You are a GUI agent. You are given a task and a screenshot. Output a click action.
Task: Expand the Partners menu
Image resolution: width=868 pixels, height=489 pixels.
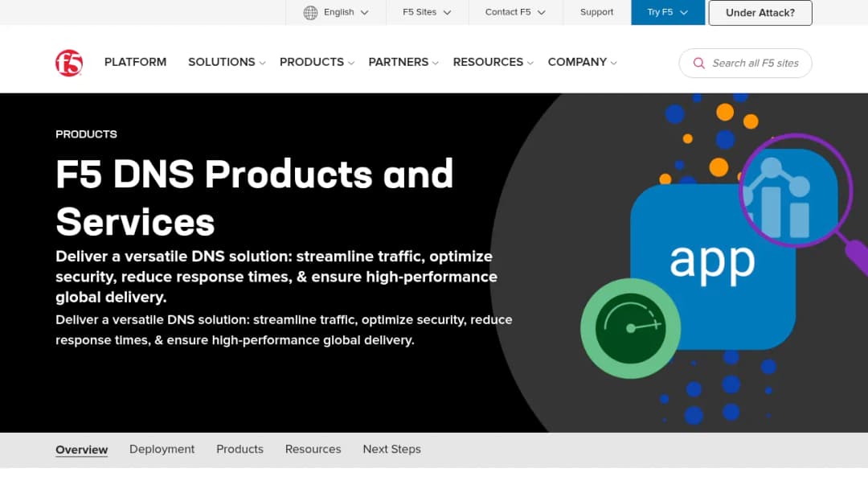coord(403,62)
